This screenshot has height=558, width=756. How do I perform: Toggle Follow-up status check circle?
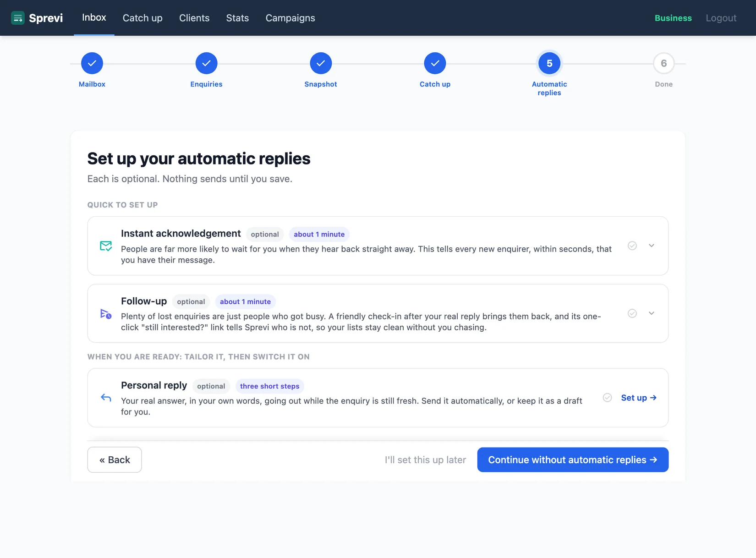click(x=632, y=313)
